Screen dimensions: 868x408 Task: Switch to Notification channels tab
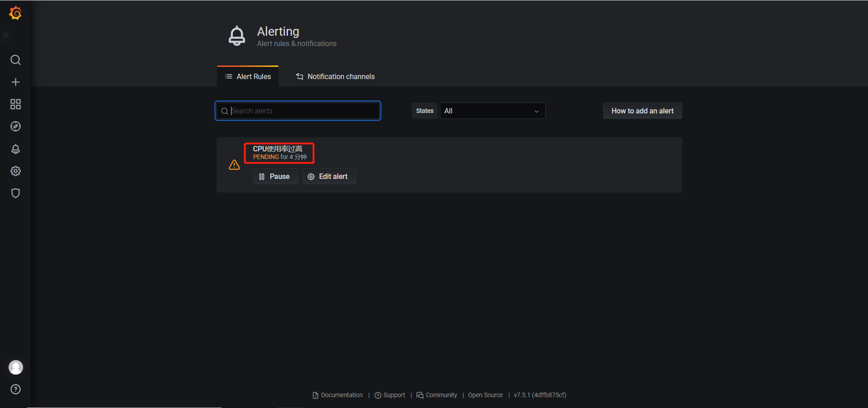point(335,77)
